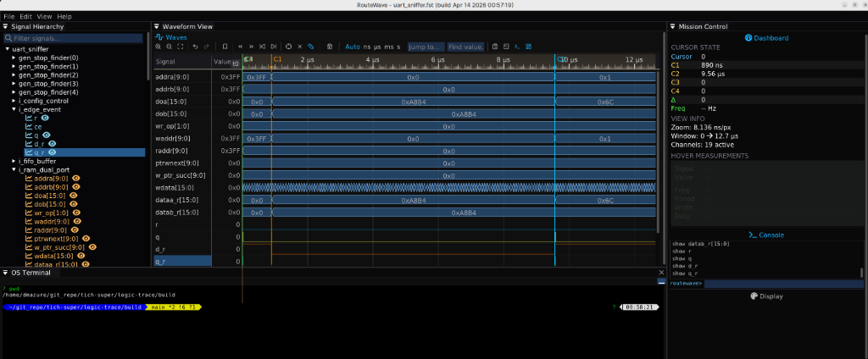Click the redo arrow in waveform toolbar
The height and width of the screenshot is (359, 868).
pos(207,47)
